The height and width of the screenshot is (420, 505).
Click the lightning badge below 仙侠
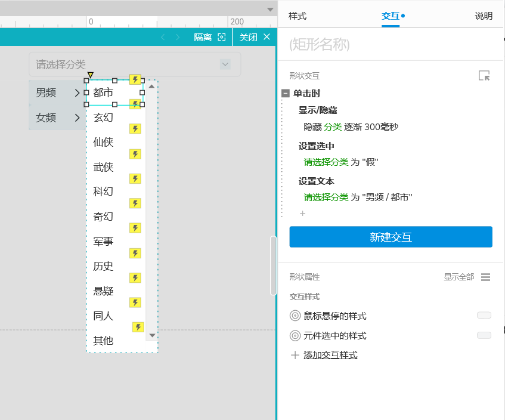point(135,154)
